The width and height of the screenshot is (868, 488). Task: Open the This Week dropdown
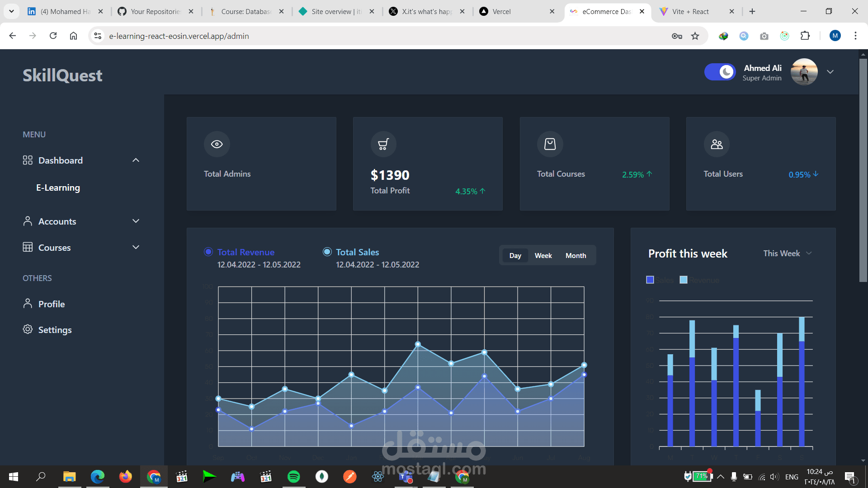click(x=788, y=253)
